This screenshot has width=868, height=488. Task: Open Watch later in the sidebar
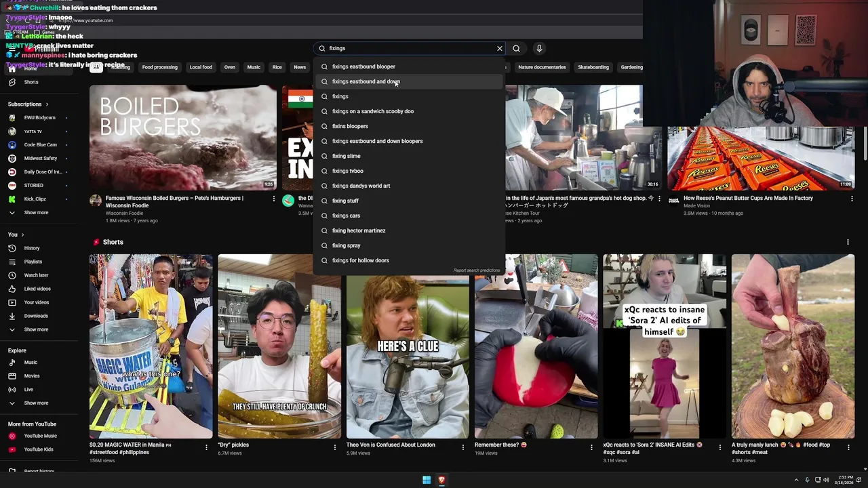(36, 275)
